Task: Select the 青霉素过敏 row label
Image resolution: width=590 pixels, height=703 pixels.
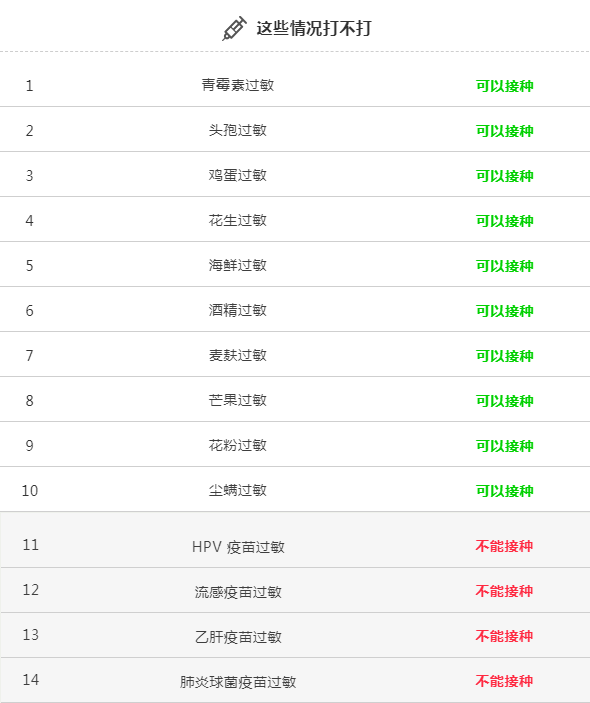Action: pos(238,85)
